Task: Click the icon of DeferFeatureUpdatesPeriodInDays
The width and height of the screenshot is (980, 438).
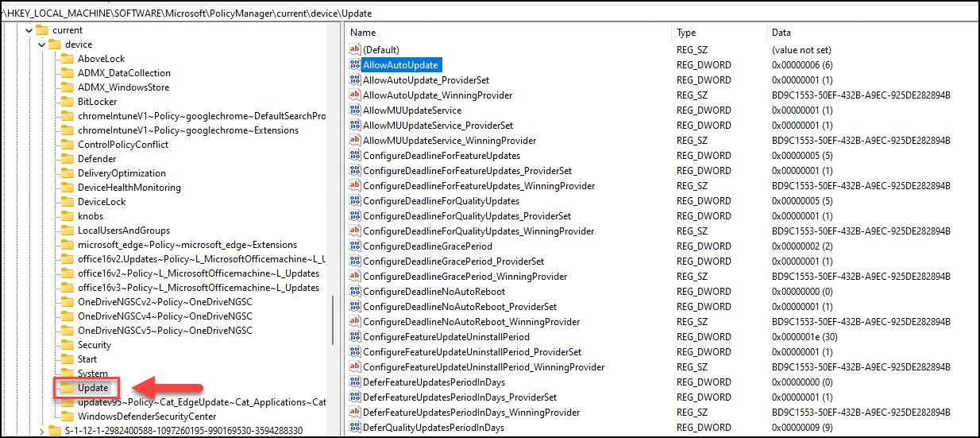Action: (x=355, y=382)
